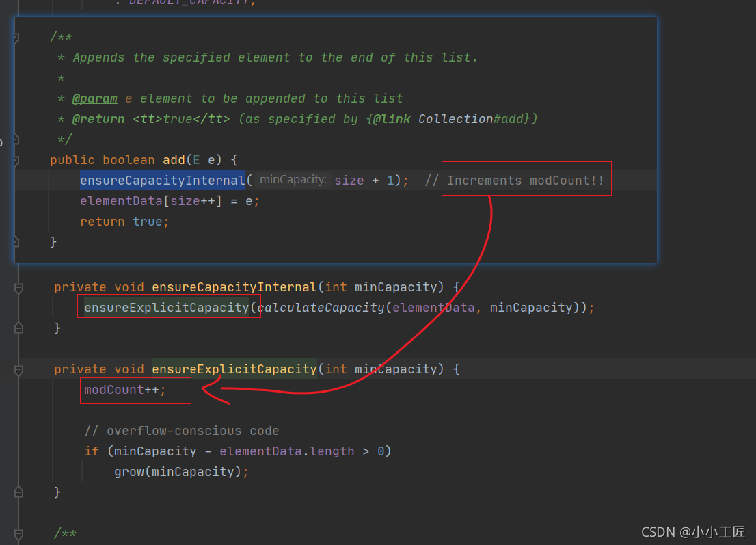
Task: Click the gutter icon at the closing brace of ensureExplicitCapacity
Action: point(18,491)
